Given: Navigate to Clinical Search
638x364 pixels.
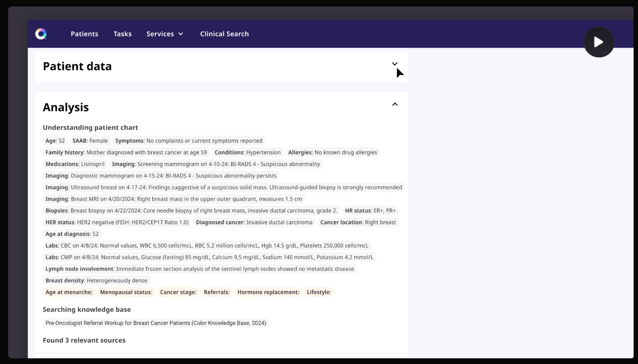Looking at the screenshot, I should (224, 34).
